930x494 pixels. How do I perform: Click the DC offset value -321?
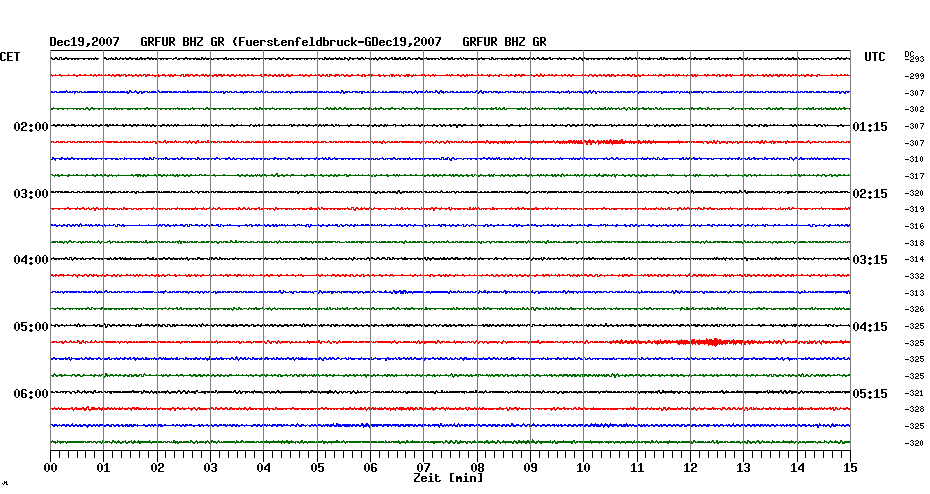[915, 393]
